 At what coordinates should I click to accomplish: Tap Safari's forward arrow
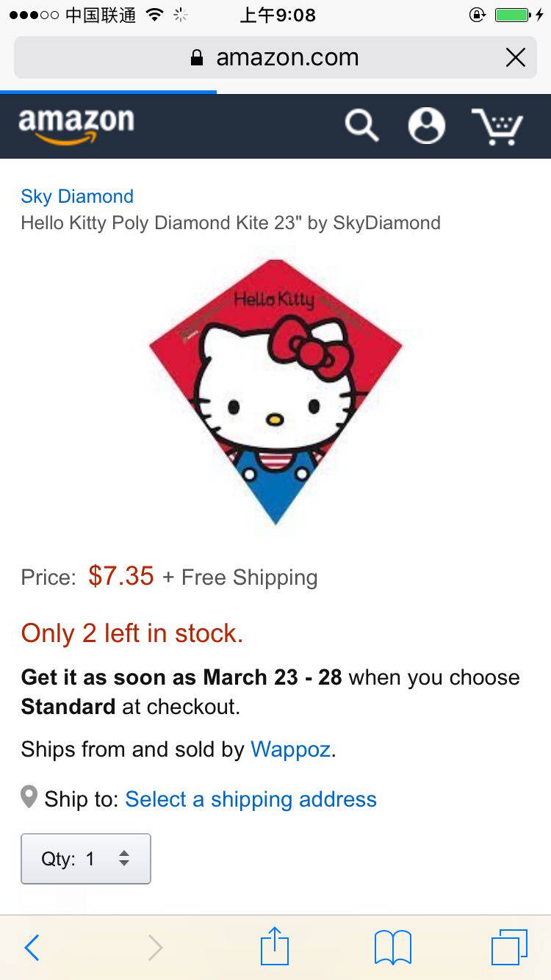pyautogui.click(x=155, y=948)
